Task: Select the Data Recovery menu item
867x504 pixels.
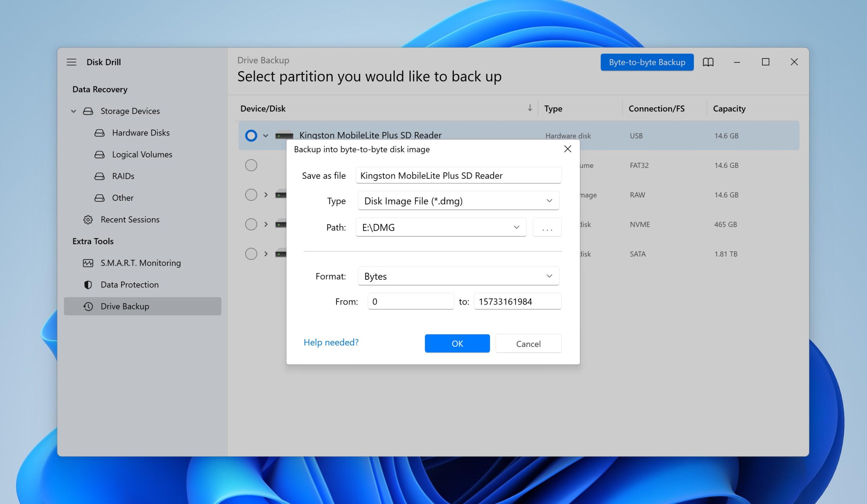Action: coord(100,89)
